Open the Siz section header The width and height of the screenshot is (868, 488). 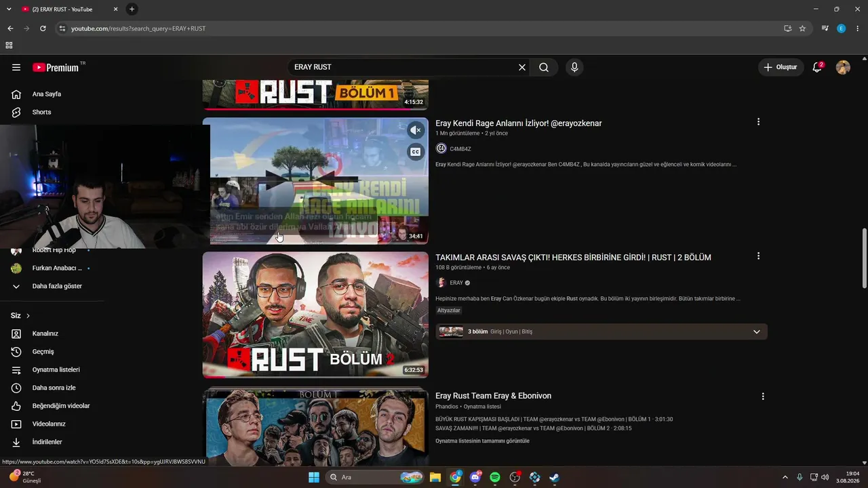(20, 316)
